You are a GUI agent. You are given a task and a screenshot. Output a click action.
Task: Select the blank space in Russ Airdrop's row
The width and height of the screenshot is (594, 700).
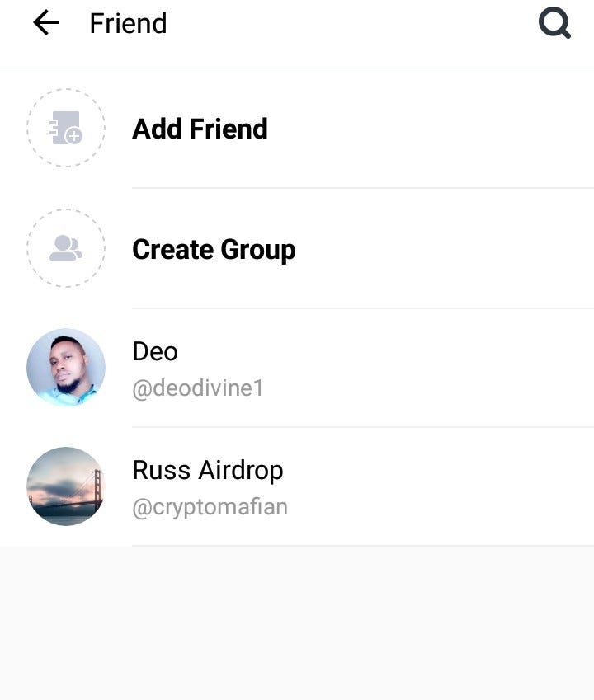point(440,486)
